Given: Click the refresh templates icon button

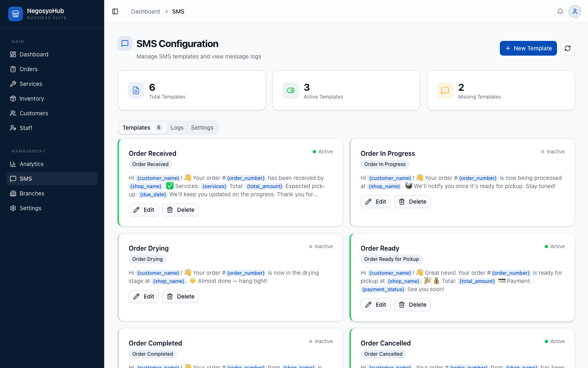Looking at the screenshot, I should [567, 48].
